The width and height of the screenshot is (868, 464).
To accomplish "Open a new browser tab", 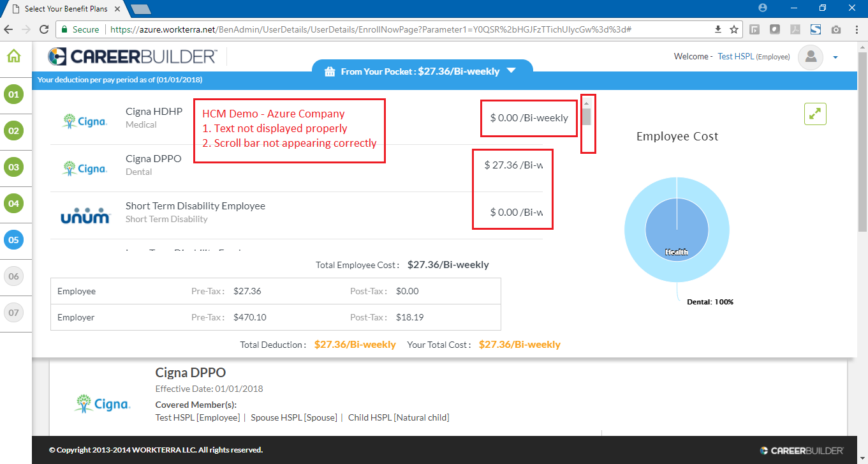I will pos(140,9).
